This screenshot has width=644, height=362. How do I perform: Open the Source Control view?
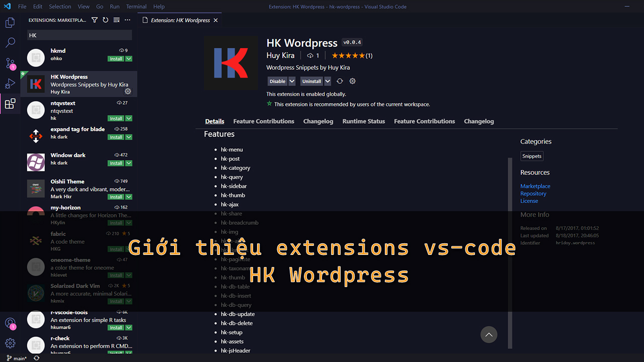click(10, 63)
